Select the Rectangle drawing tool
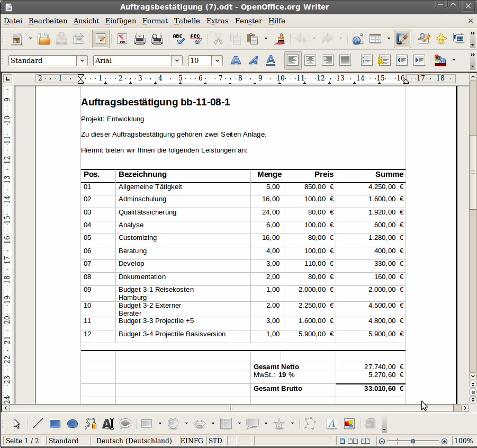The image size is (477, 448). click(x=55, y=424)
